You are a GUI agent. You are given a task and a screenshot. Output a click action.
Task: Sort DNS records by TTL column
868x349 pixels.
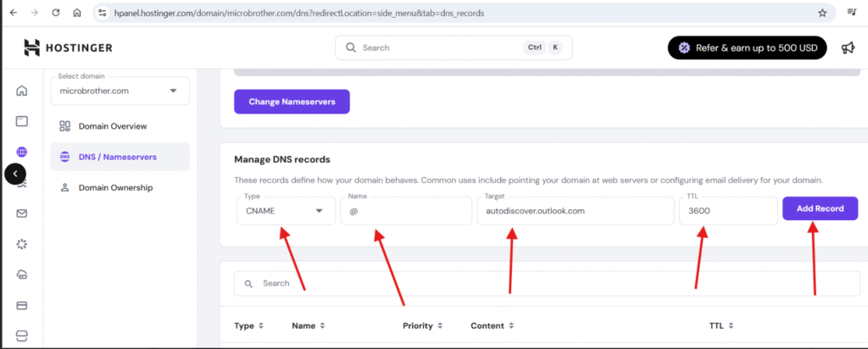(x=721, y=325)
